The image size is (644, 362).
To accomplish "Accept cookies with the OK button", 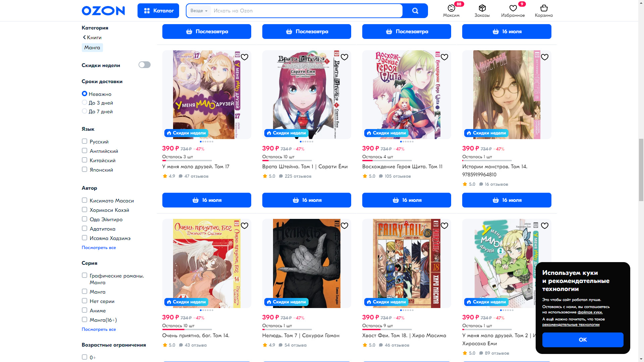I will point(583,340).
